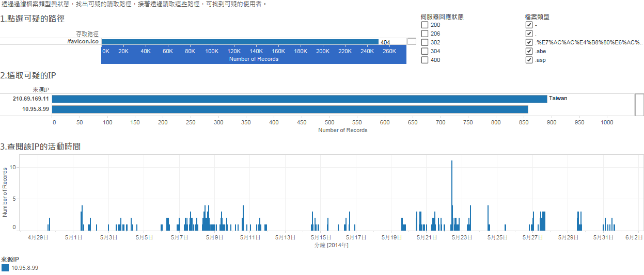This screenshot has height=275, width=644.
Task: Click the 210.69.169.11 row header
Action: (32, 99)
